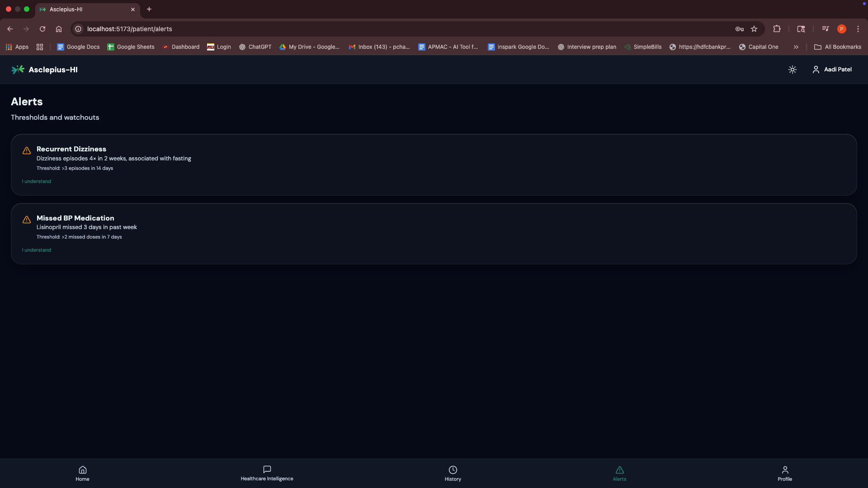Acknowledge Recurrent Dizziness with I understand
The width and height of the screenshot is (868, 488).
[x=37, y=181]
